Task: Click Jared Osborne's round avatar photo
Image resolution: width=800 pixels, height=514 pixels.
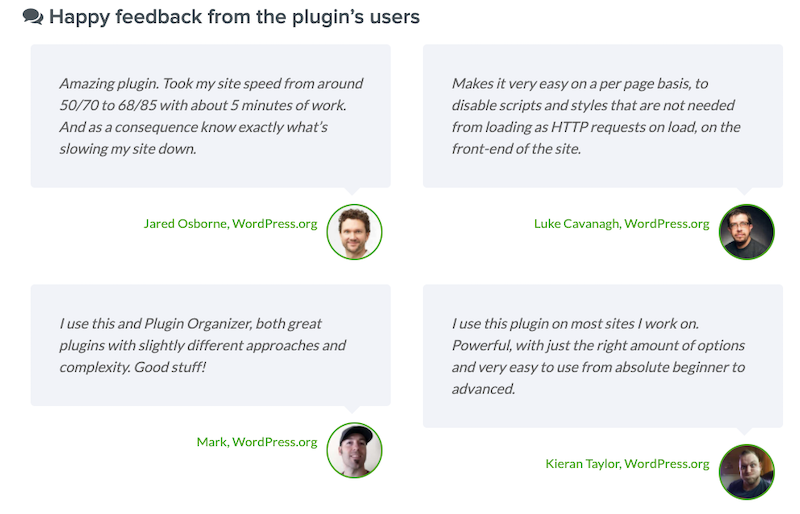Action: [354, 232]
